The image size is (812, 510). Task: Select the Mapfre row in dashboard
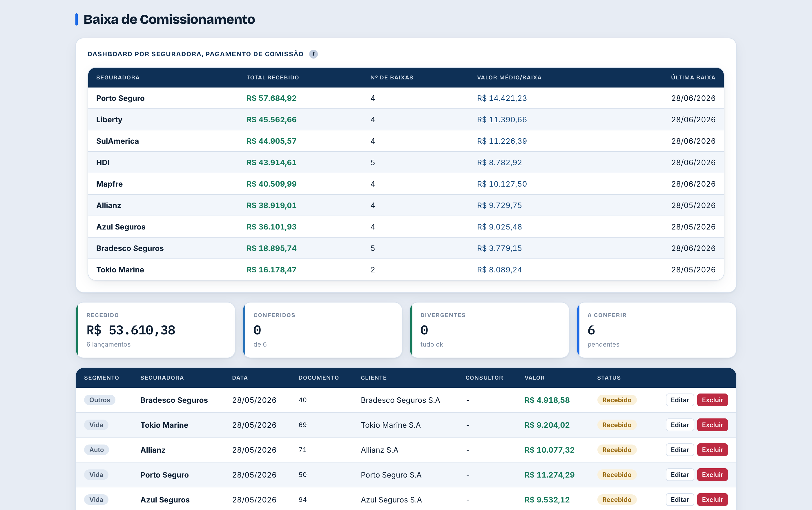406,184
